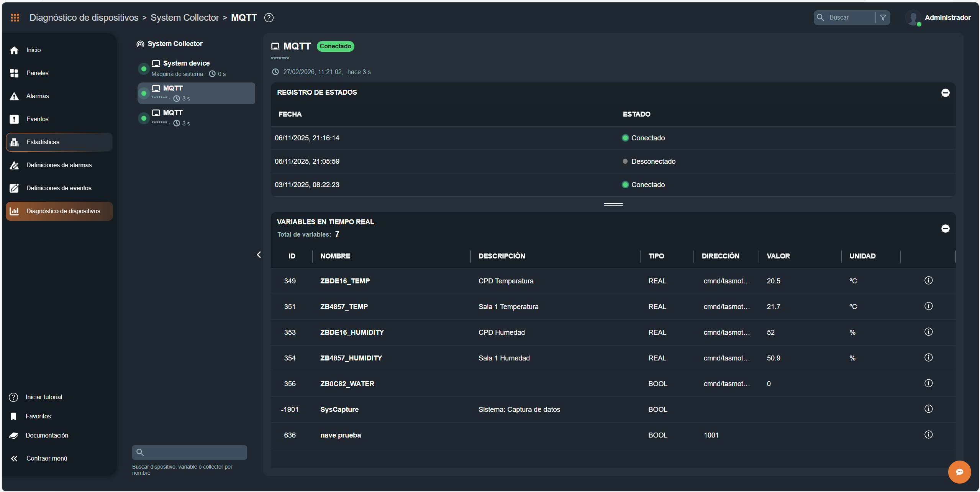
Task: Open the orange chat support bubble
Action: (x=959, y=472)
